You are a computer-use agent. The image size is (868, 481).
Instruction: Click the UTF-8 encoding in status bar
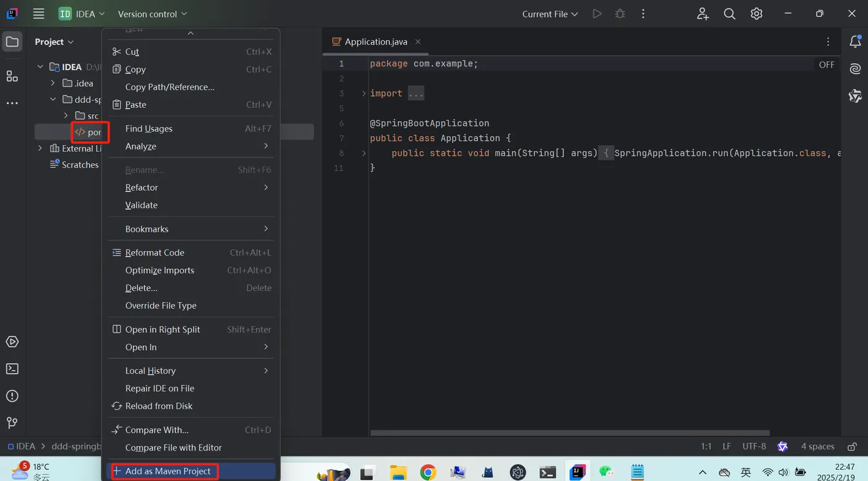(x=754, y=446)
